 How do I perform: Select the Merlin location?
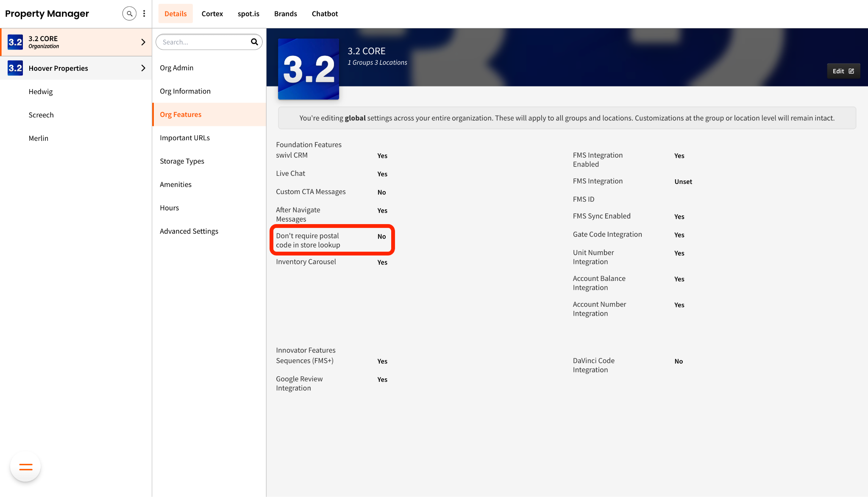[39, 138]
